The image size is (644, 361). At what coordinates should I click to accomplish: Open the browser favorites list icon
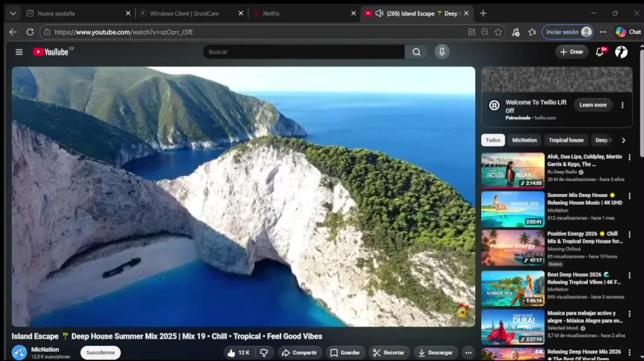pyautogui.click(x=532, y=32)
